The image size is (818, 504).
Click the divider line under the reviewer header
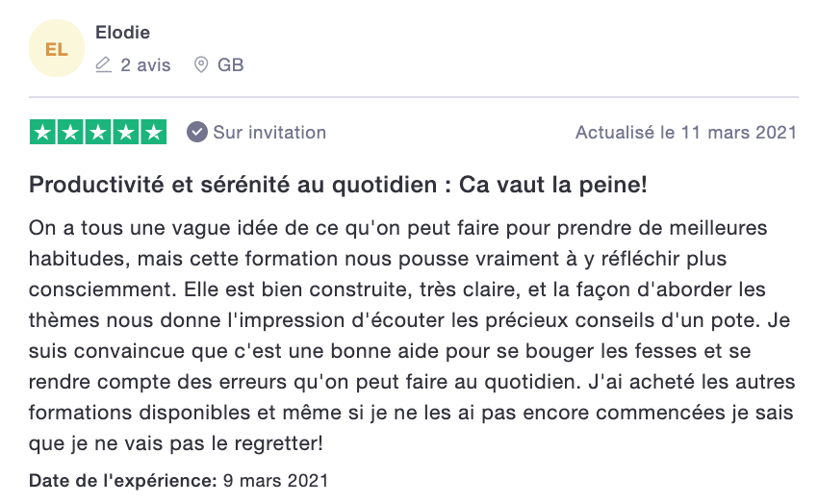[414, 97]
